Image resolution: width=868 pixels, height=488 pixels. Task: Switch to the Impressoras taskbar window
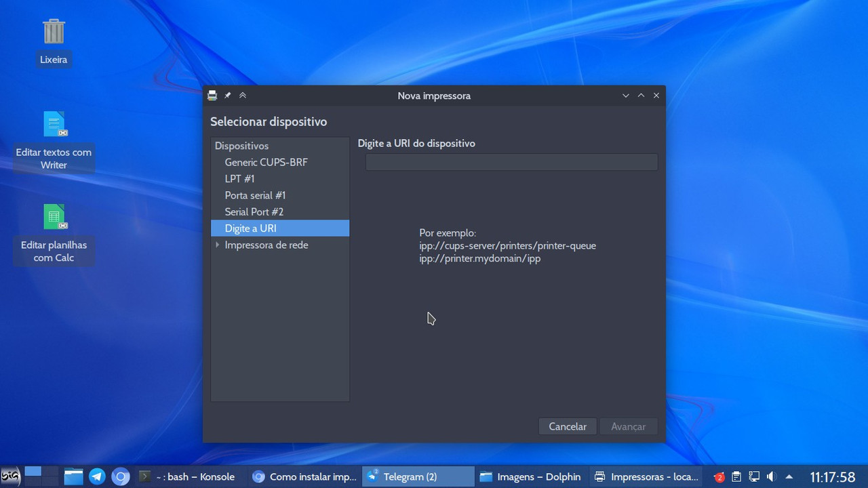tap(646, 476)
